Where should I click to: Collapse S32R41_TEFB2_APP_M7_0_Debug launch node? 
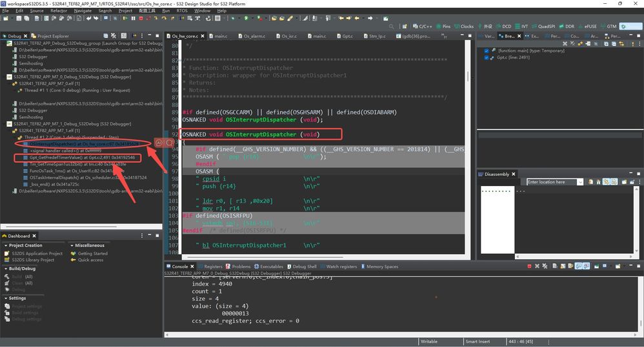tap(4, 77)
